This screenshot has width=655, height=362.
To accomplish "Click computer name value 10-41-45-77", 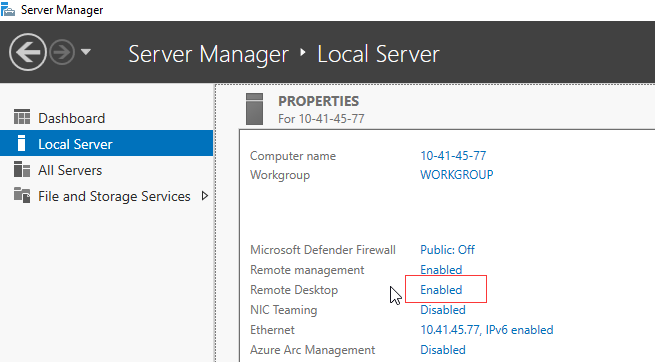I will (x=453, y=156).
